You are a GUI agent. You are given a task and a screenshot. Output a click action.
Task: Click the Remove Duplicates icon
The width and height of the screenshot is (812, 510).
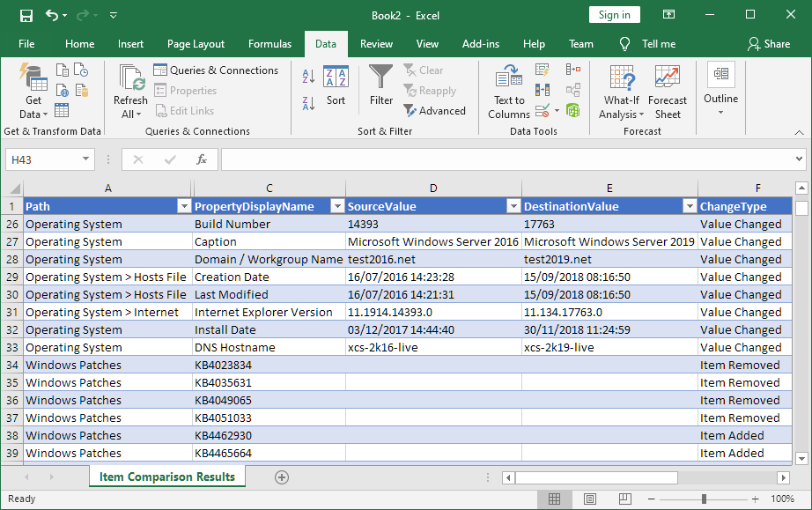[543, 90]
